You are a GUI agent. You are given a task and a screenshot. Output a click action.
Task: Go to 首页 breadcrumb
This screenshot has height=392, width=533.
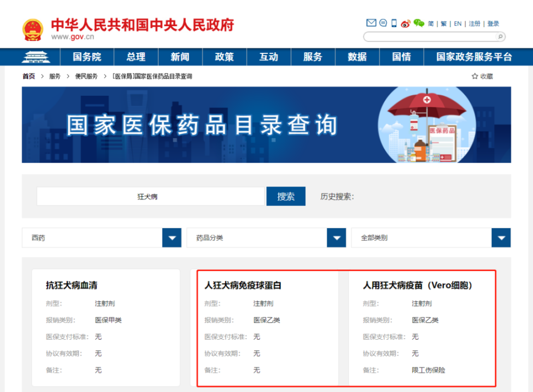[x=29, y=76]
